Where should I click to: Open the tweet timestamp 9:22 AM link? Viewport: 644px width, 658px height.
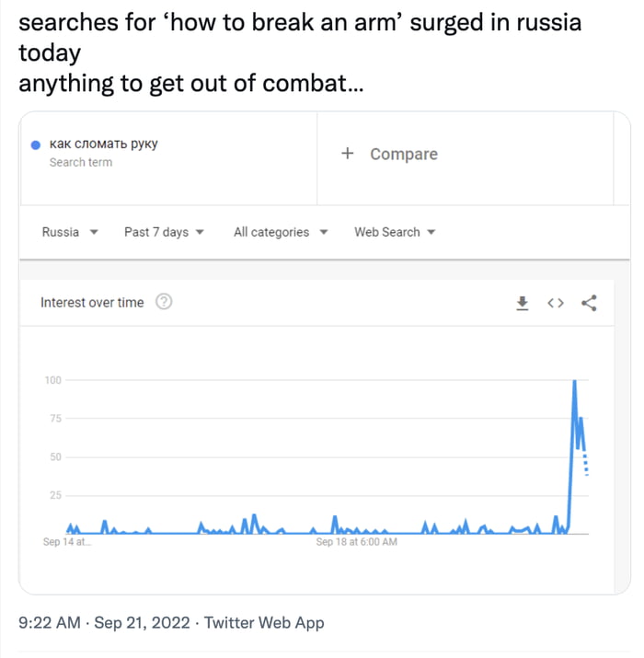pyautogui.click(x=50, y=623)
